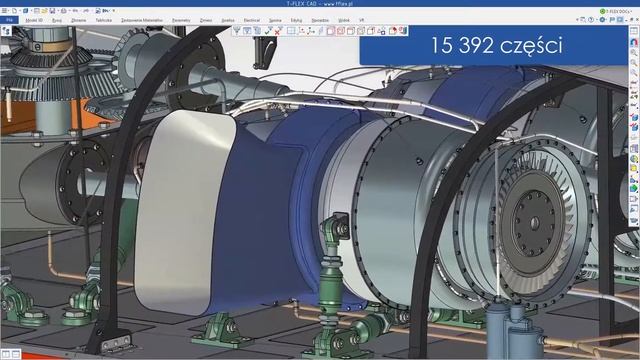
Task: Click the second magnifier zoom icon in right toolbar
Action: click(x=634, y=62)
